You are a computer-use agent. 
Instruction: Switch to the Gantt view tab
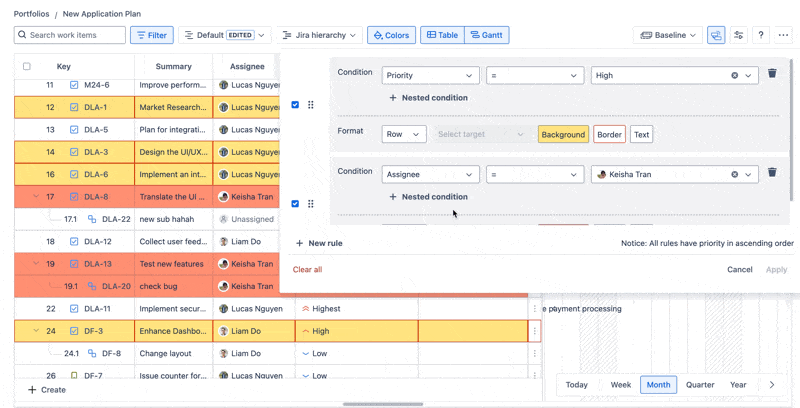pyautogui.click(x=487, y=35)
